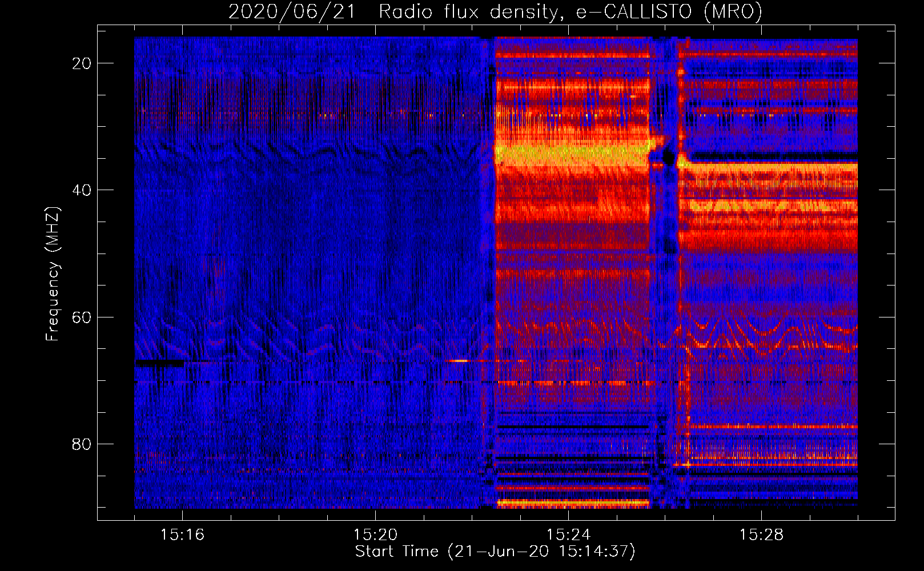This screenshot has width=924, height=571.
Task: Click the 15:28 time tick label
Action: 762,534
